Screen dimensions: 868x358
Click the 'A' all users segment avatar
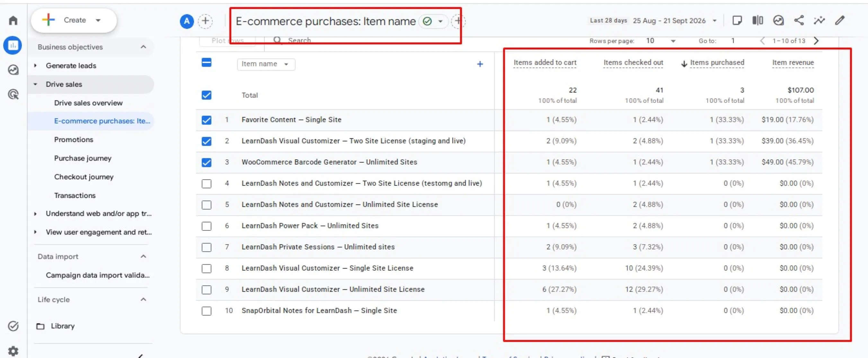point(187,21)
